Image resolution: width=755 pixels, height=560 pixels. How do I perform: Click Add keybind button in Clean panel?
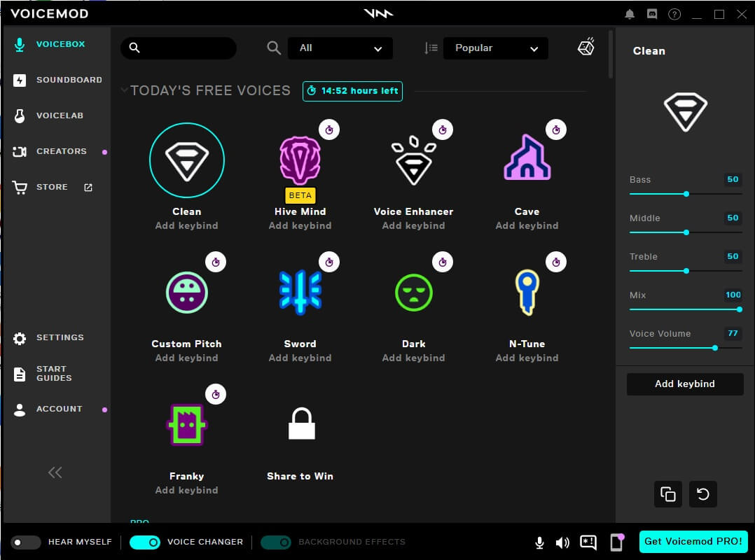pyautogui.click(x=685, y=384)
